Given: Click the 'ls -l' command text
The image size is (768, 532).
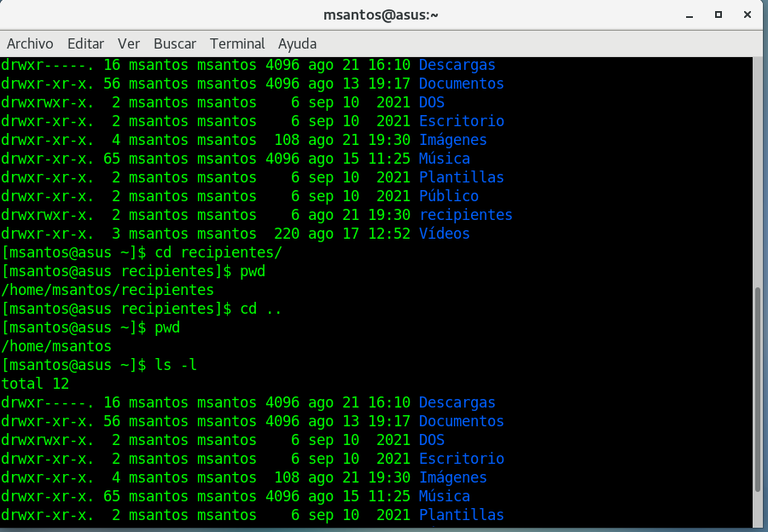Looking at the screenshot, I should 176,365.
